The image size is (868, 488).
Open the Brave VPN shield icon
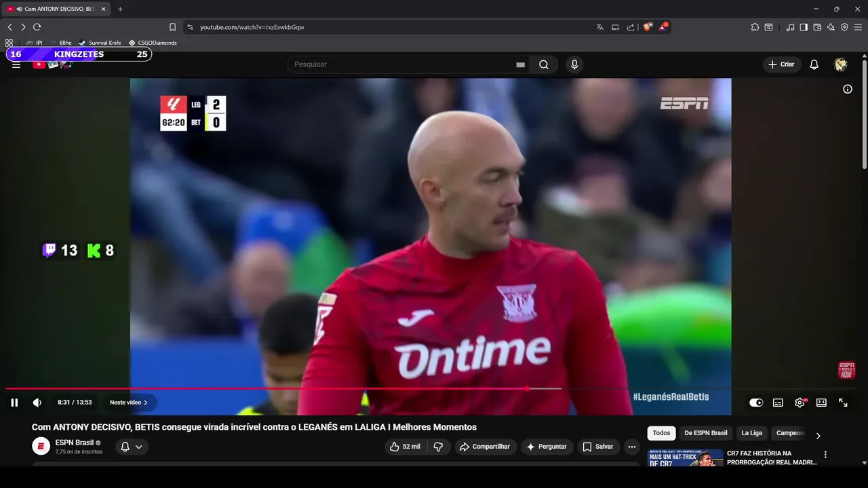pos(844,27)
